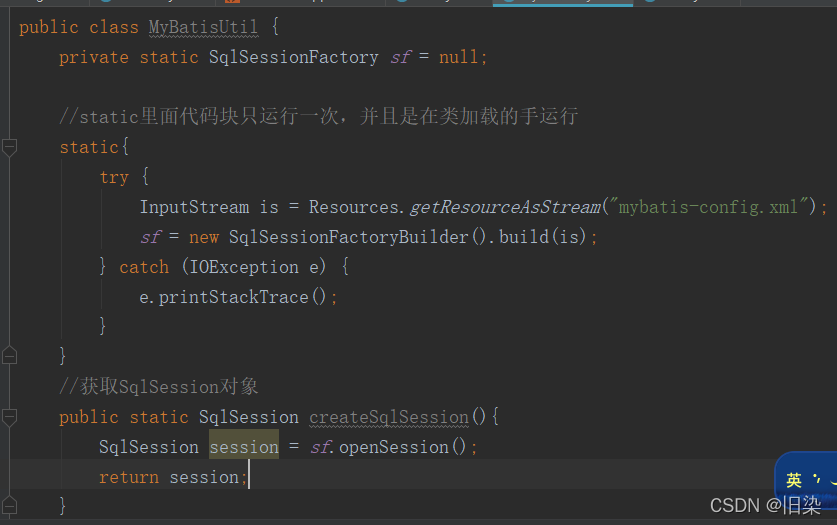The image size is (837, 525).
Task: Click the Resources class reference
Action: pos(354,207)
